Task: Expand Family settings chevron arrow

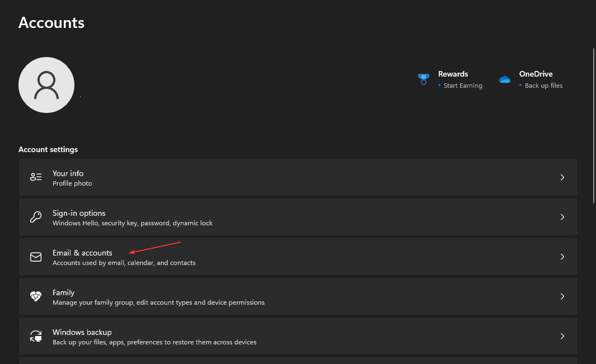Action: 562,296
